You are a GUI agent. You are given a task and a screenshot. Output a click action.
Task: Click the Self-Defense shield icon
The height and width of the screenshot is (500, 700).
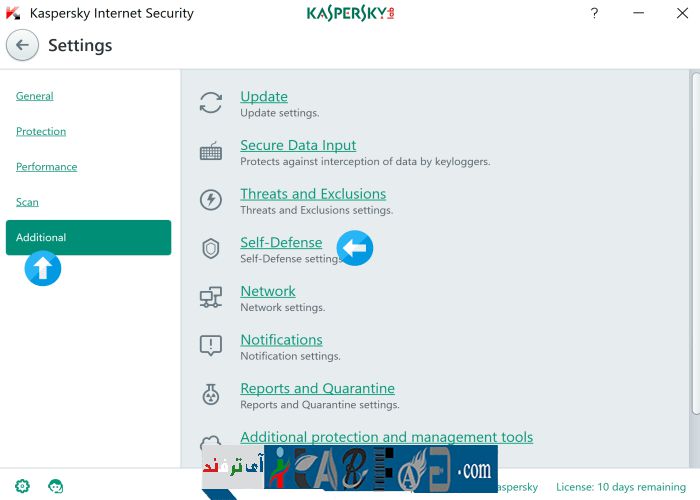pyautogui.click(x=211, y=249)
